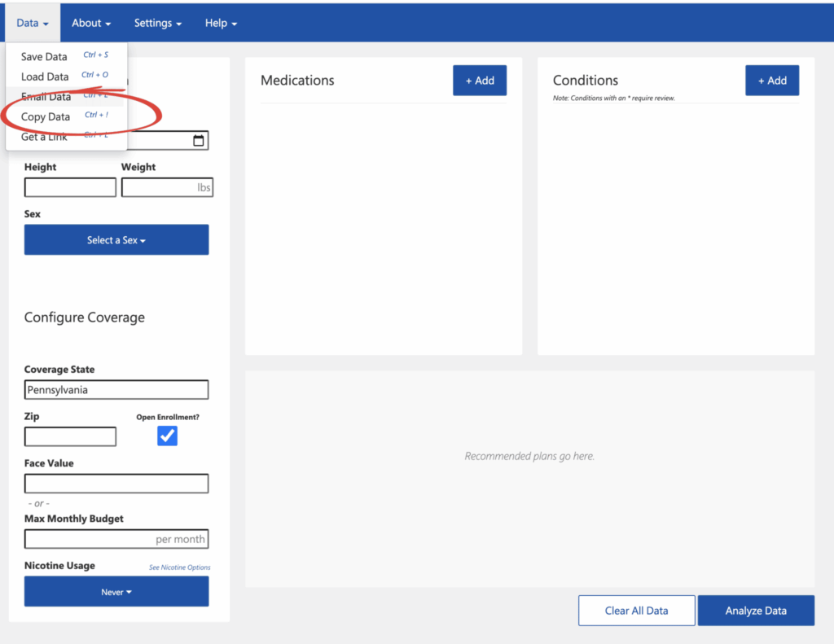Open the Select a Sex dropdown

pos(116,240)
